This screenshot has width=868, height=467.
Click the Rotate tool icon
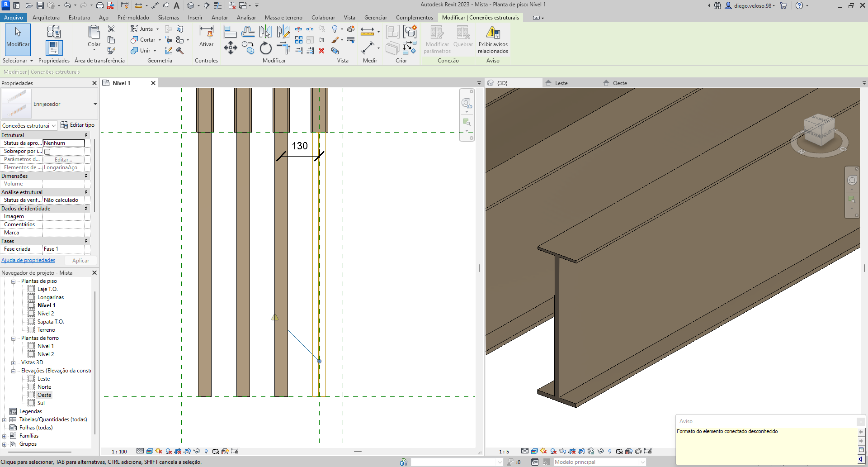tap(266, 48)
